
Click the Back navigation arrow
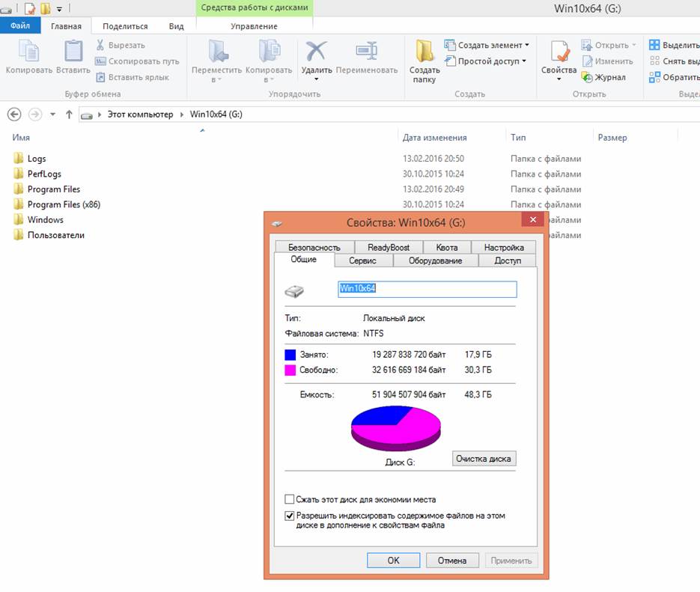14,115
